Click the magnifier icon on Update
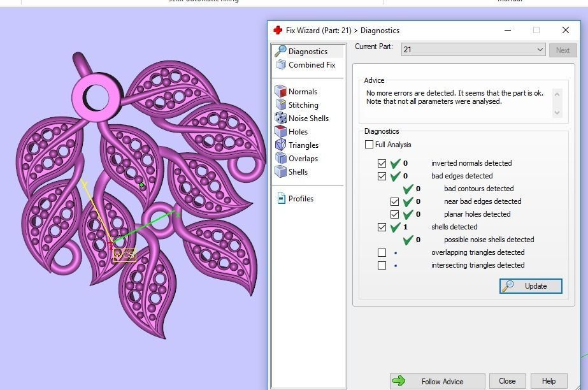The width and height of the screenshot is (588, 390). tap(508, 286)
